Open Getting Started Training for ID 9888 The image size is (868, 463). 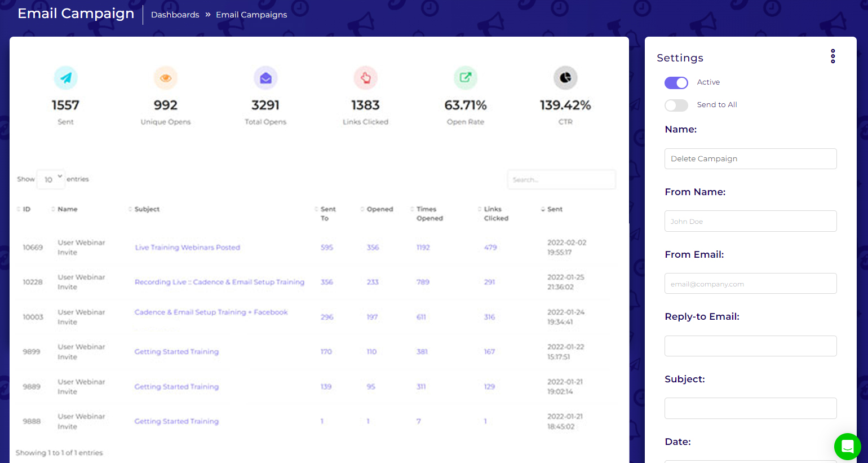click(176, 421)
